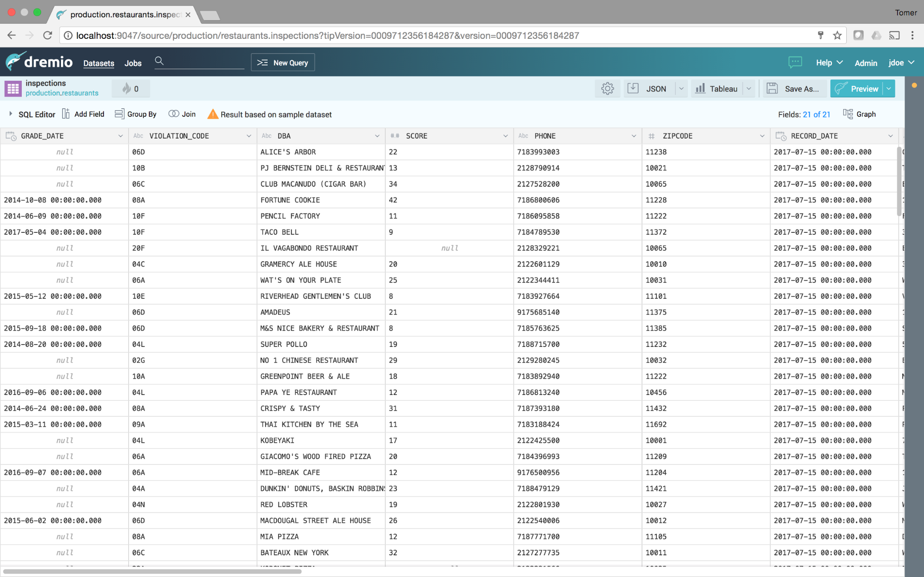This screenshot has width=924, height=577.
Task: Download results as JSON
Action: [x=648, y=89]
